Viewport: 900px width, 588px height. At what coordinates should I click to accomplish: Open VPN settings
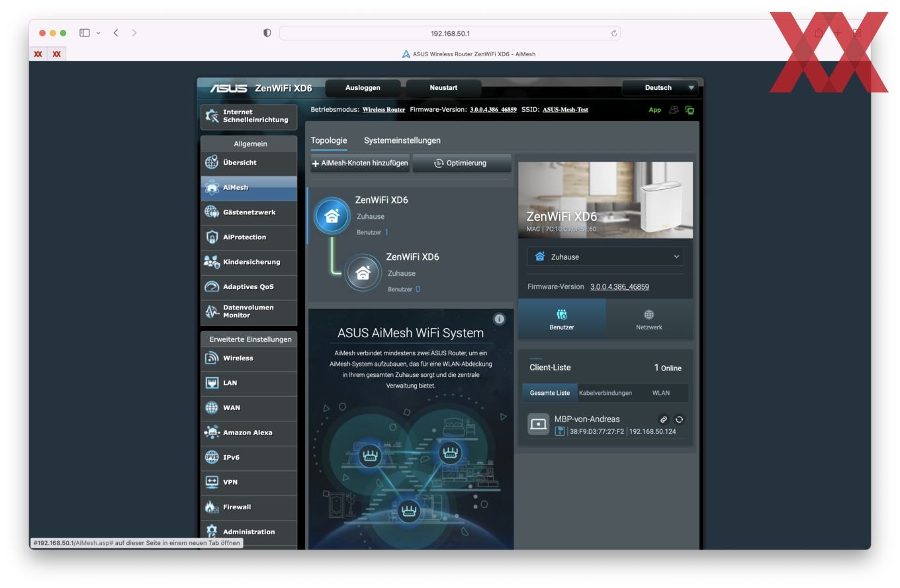pos(249,482)
